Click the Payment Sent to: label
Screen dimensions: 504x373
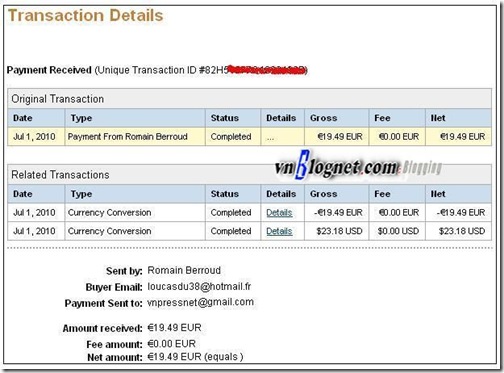tap(104, 303)
